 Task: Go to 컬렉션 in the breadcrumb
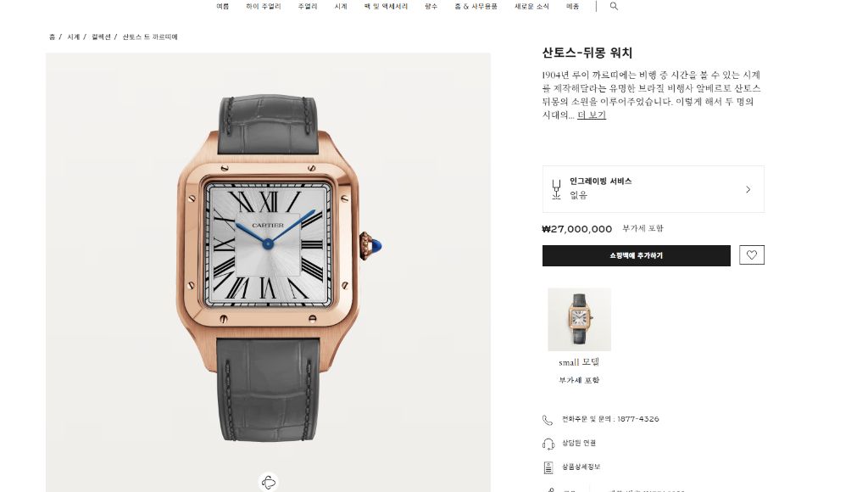pos(101,36)
